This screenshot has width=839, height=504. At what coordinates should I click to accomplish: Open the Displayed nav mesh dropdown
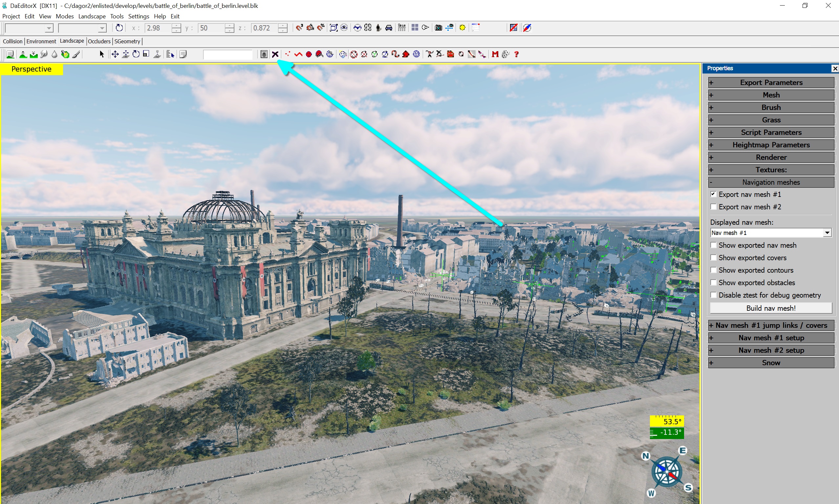tap(827, 233)
